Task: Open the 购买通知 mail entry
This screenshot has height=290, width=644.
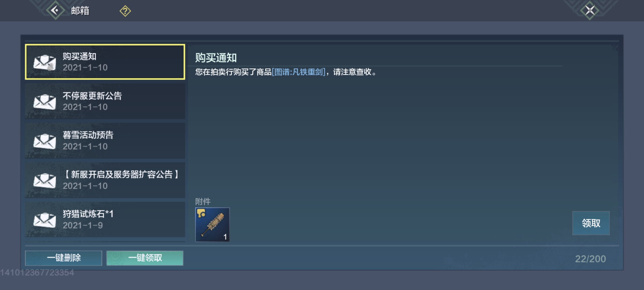Action: (x=105, y=62)
